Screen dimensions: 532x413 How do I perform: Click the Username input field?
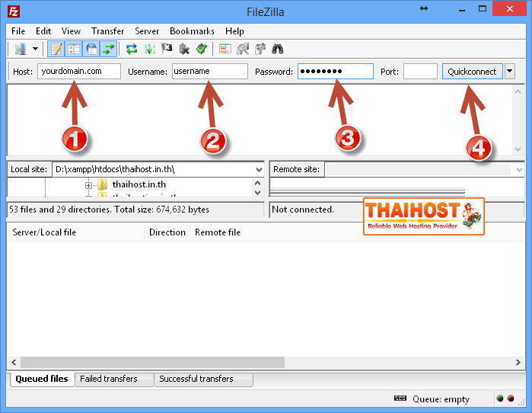click(x=210, y=72)
